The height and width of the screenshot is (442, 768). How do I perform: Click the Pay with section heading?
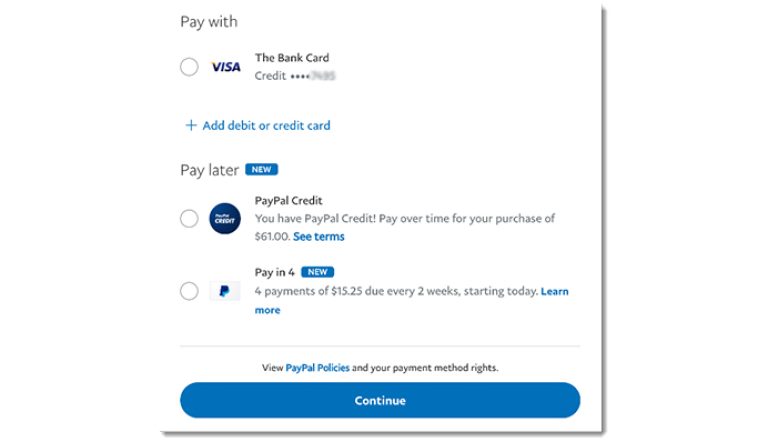209,21
